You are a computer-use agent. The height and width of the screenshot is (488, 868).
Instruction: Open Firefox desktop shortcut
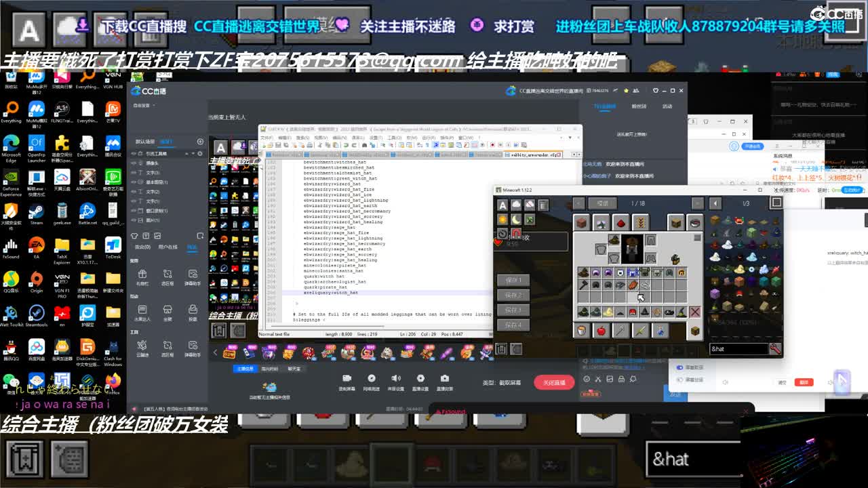pyautogui.click(x=113, y=382)
